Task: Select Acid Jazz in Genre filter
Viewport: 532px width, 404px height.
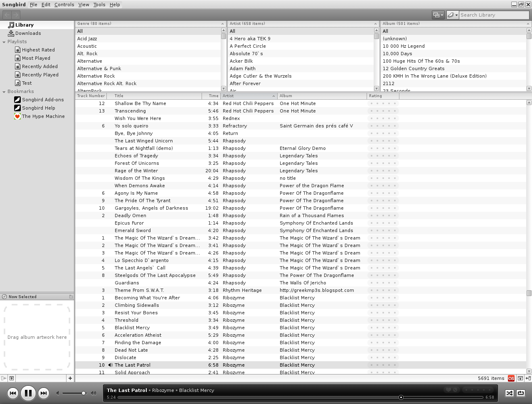Action: click(x=148, y=39)
